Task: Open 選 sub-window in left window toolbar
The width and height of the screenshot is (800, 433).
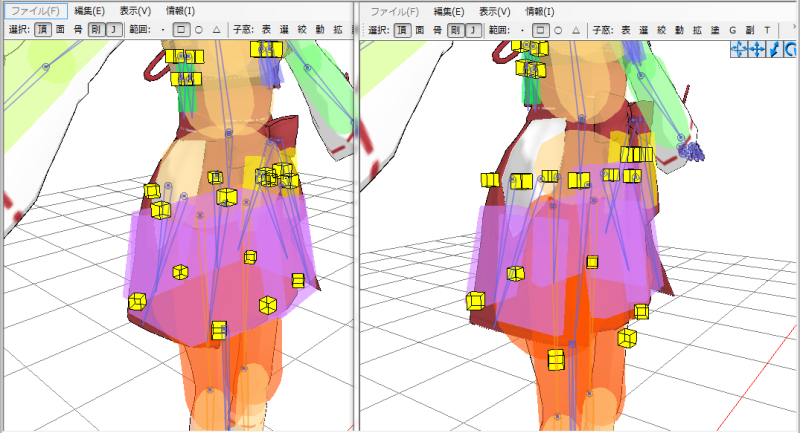Action: [x=284, y=30]
